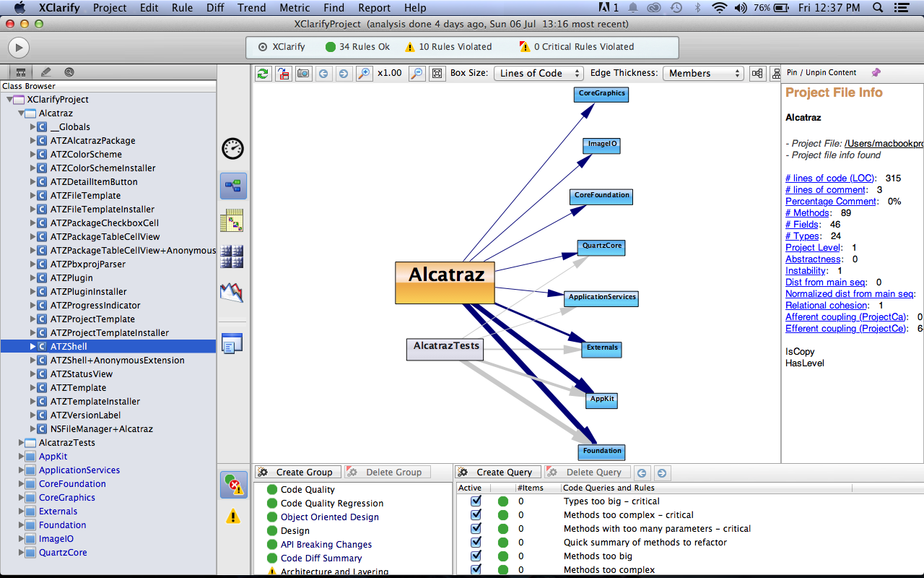Click the Create Query button
924x578 pixels.
(497, 473)
